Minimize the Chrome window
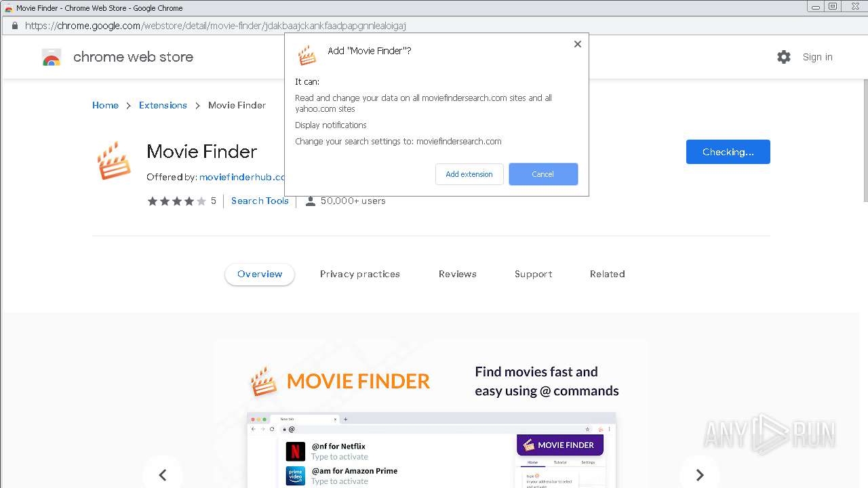The height and width of the screenshot is (488, 868). pyautogui.click(x=816, y=6)
